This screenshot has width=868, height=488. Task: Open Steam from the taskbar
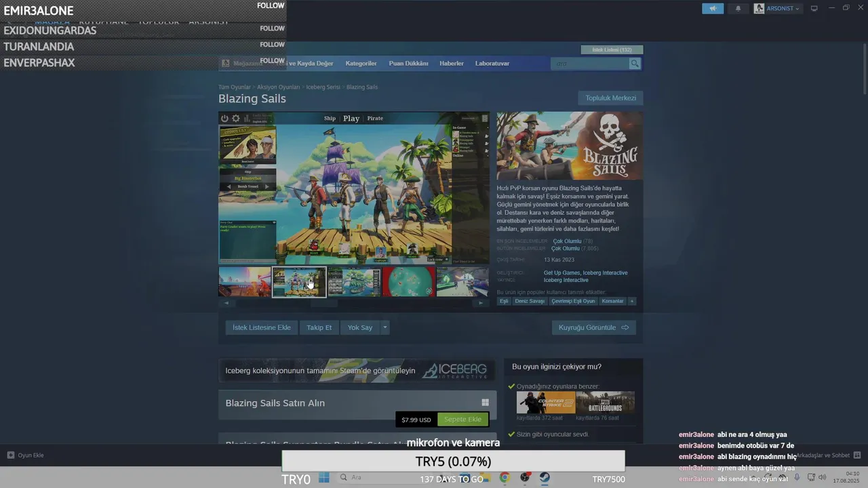coord(545,478)
